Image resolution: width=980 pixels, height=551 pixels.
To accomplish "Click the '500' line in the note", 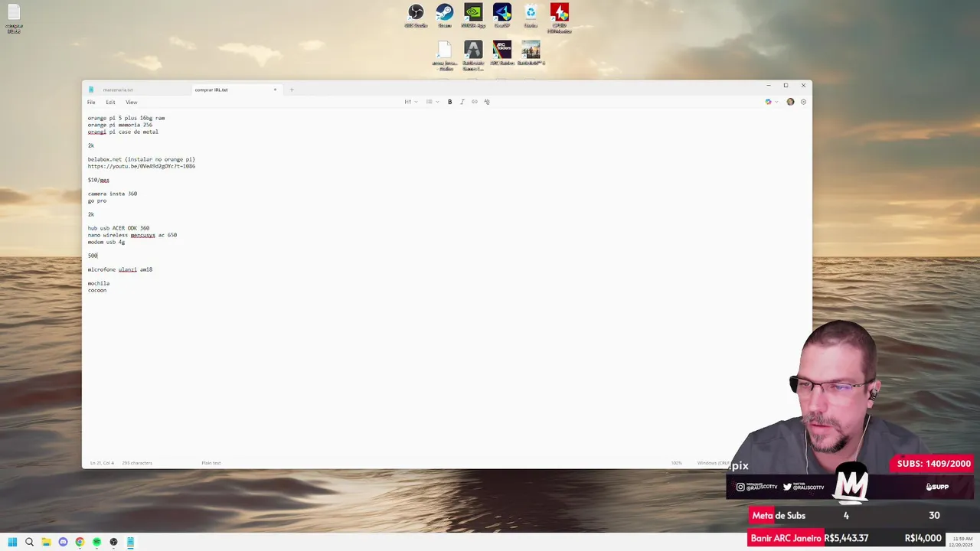I will coord(93,256).
